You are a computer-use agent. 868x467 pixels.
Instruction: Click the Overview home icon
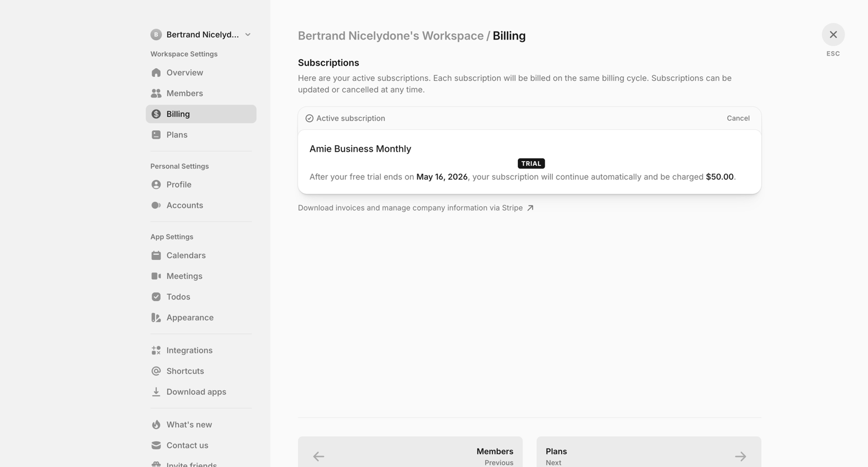(156, 73)
